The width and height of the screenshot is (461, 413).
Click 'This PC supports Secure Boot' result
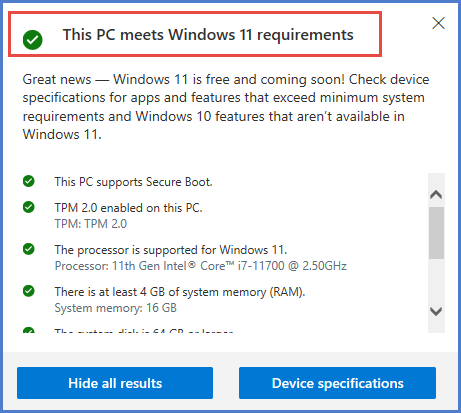point(133,182)
